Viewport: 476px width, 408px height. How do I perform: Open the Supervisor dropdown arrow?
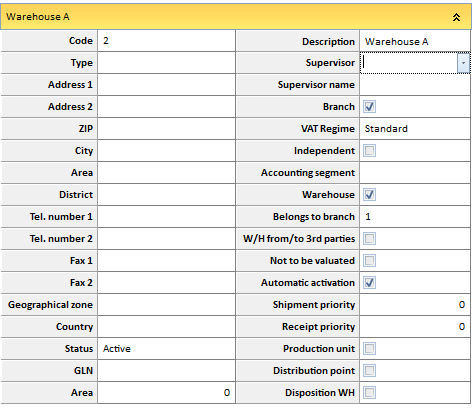pyautogui.click(x=463, y=63)
